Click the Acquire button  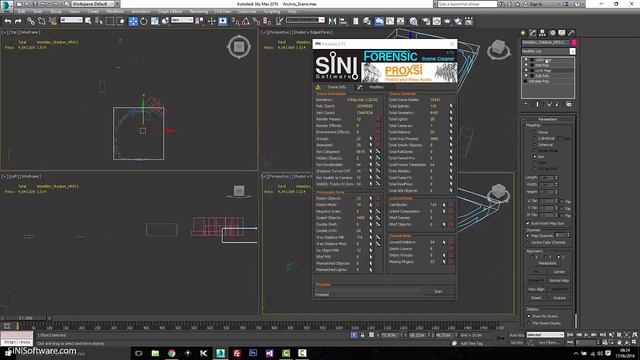[x=559, y=298]
